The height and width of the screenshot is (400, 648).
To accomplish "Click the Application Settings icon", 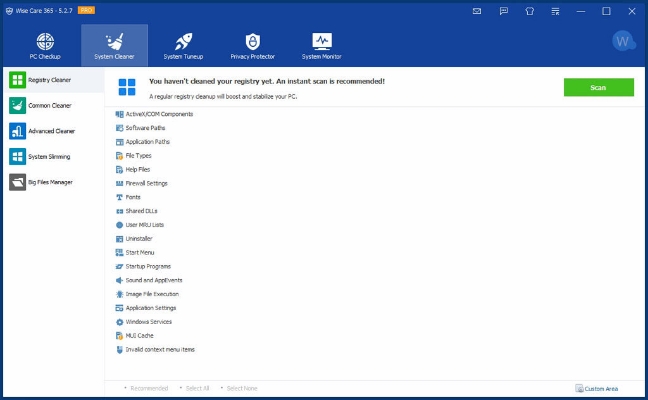I will (x=119, y=308).
